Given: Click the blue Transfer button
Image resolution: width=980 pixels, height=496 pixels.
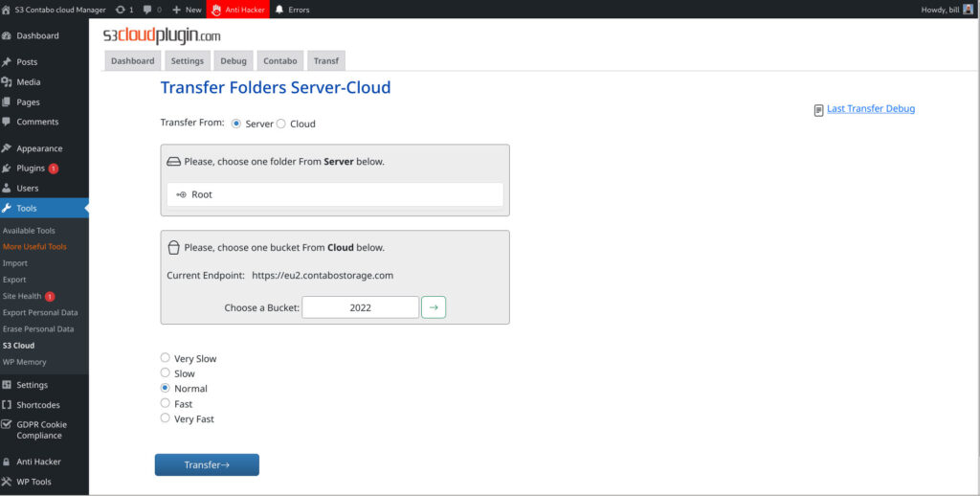Looking at the screenshot, I should [207, 464].
